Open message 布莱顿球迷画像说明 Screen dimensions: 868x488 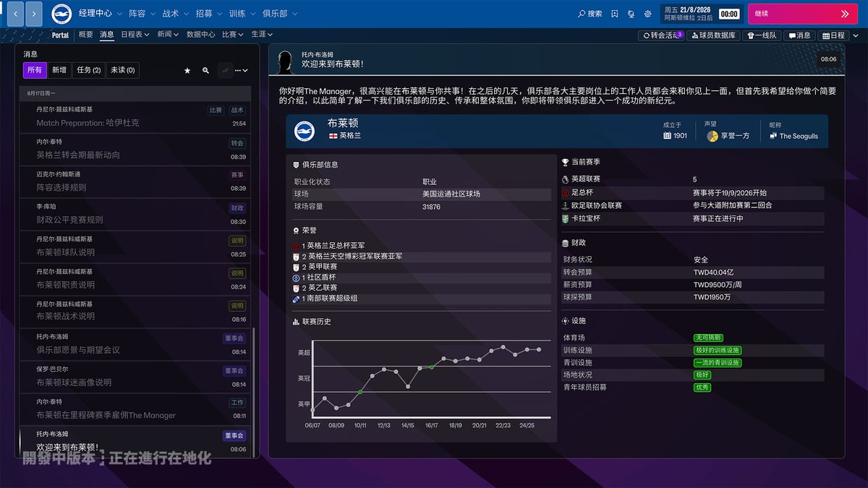tap(135, 376)
